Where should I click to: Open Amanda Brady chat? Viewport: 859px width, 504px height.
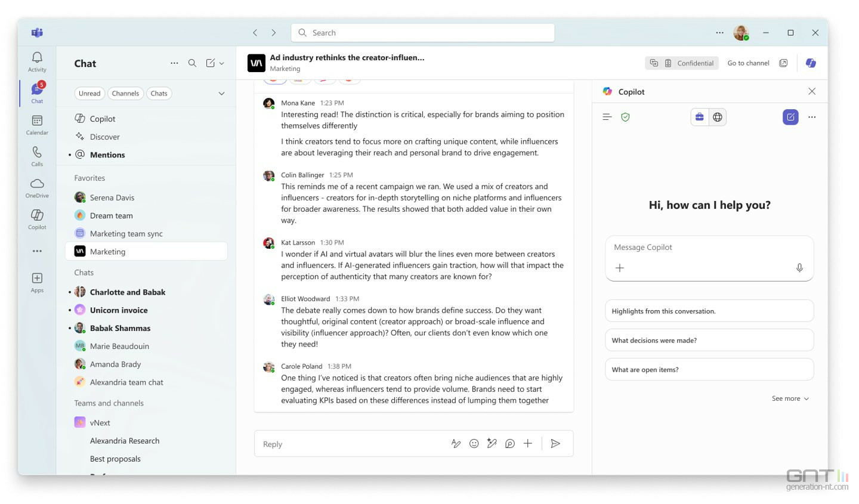click(146, 364)
